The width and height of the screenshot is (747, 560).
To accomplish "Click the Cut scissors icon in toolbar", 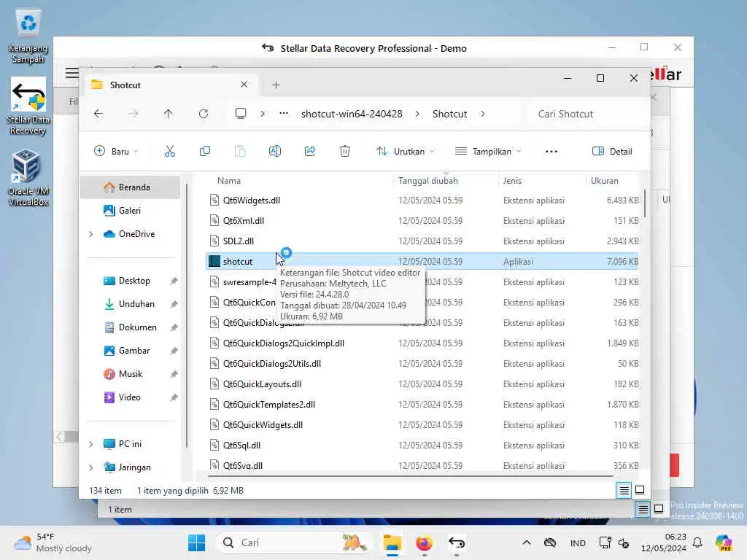I will (169, 152).
